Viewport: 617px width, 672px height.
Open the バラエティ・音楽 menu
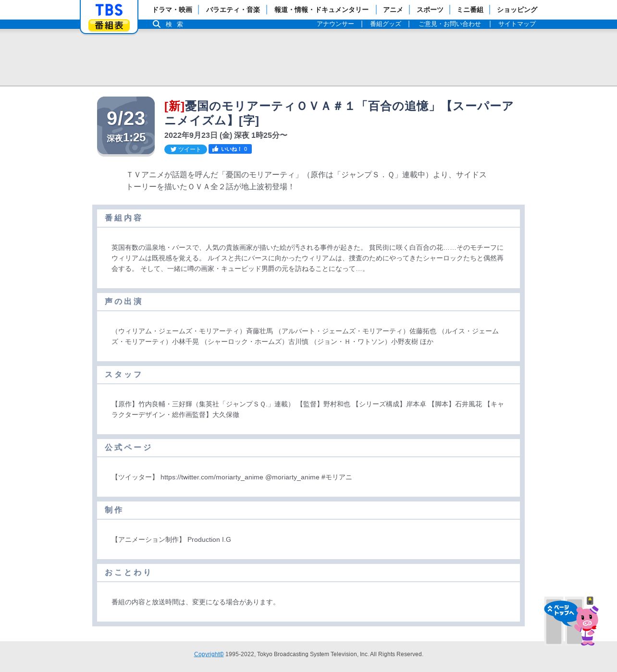pos(233,10)
